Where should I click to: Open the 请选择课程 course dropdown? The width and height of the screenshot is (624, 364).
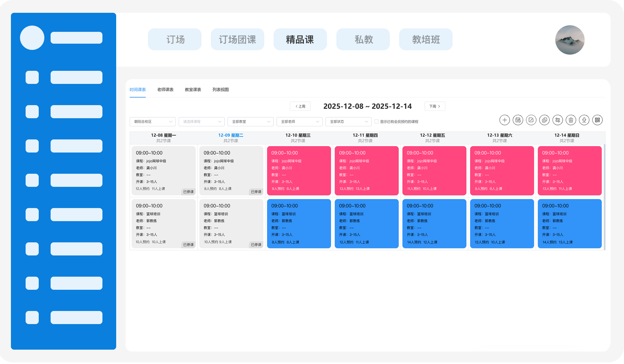tap(201, 122)
